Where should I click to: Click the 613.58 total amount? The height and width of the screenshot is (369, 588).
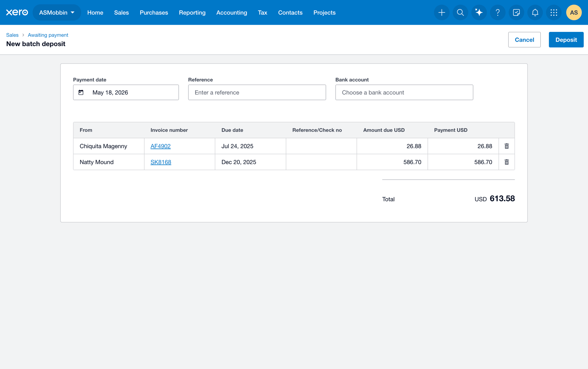pyautogui.click(x=502, y=198)
